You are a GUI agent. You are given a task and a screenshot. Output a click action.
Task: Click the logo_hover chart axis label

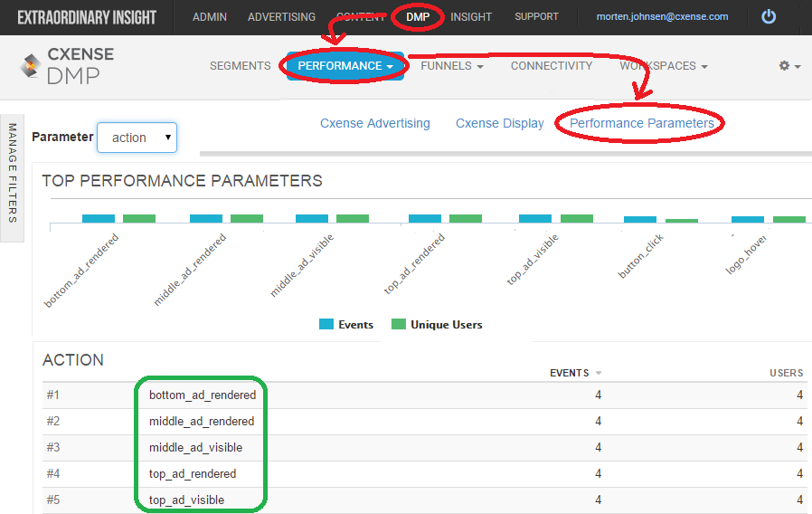click(746, 255)
